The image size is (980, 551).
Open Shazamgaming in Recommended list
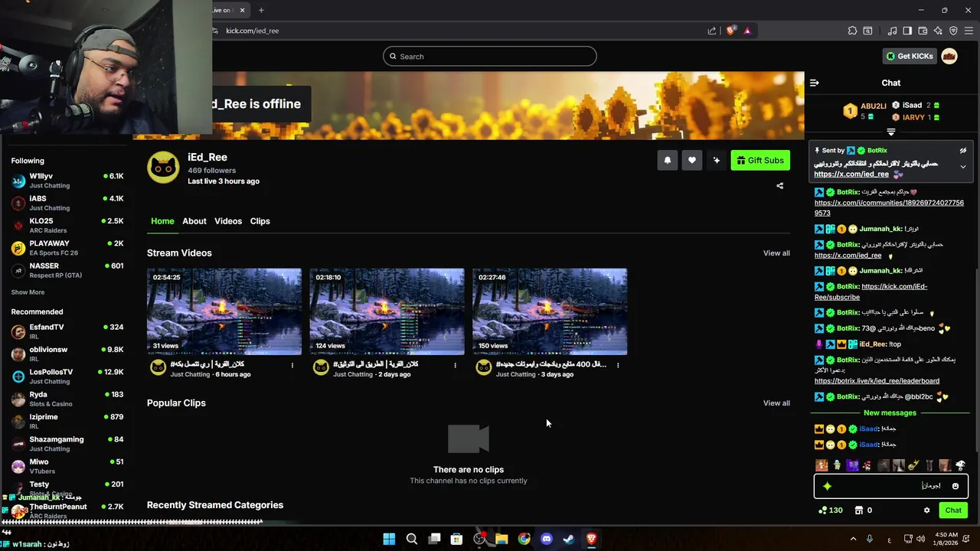pos(67,444)
